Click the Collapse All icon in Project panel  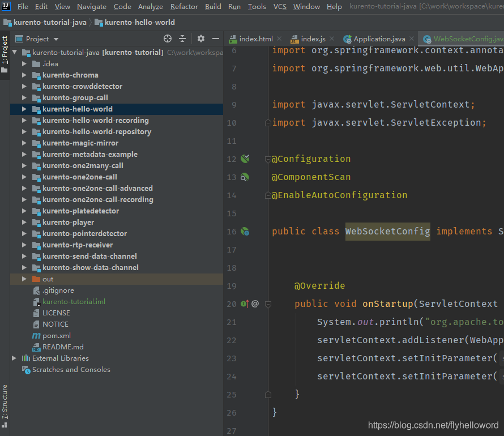point(182,39)
